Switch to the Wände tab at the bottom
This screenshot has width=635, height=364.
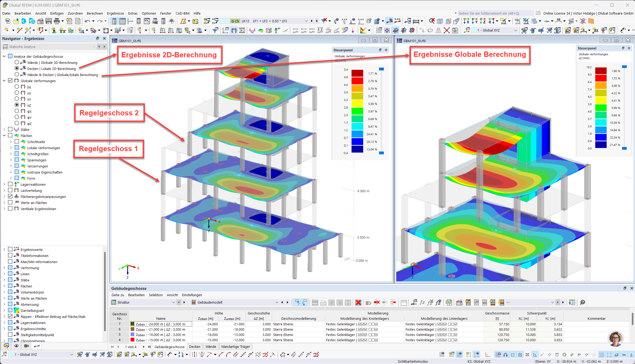coord(211,347)
